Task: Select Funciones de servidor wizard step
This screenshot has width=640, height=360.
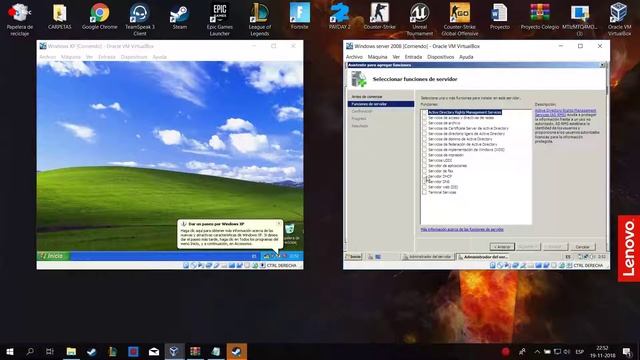Action: point(381,104)
